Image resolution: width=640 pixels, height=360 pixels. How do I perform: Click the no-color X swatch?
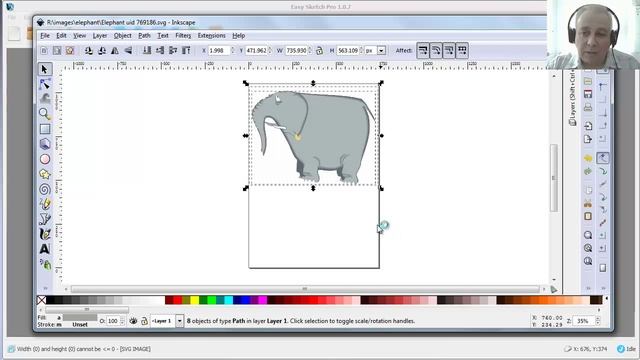point(42,300)
